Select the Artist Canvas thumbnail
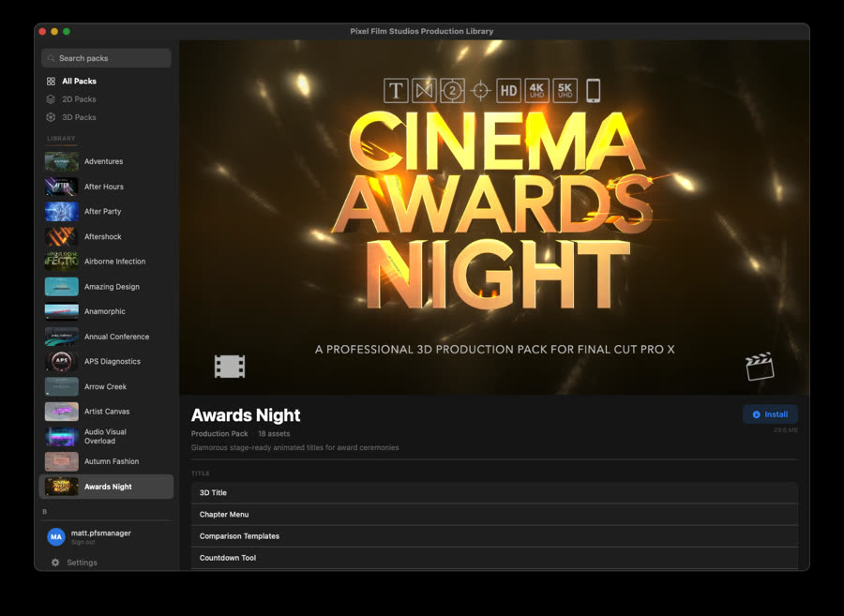This screenshot has width=844, height=616. coord(61,412)
